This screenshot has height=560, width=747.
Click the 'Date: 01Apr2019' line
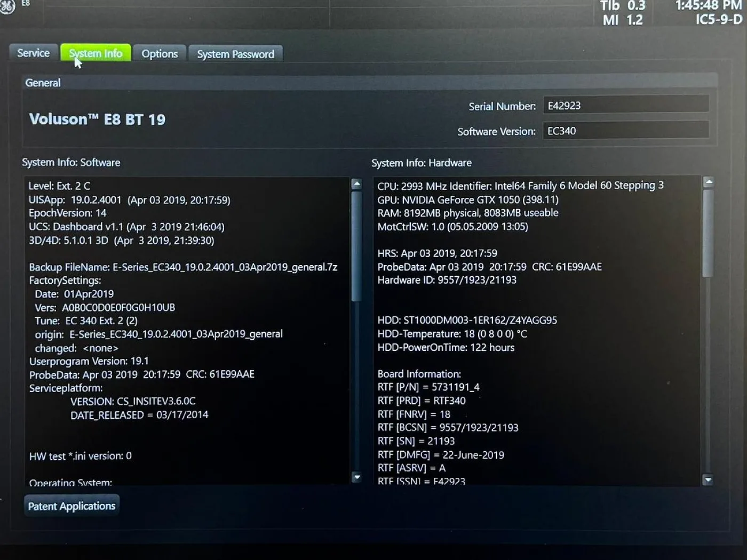(74, 294)
